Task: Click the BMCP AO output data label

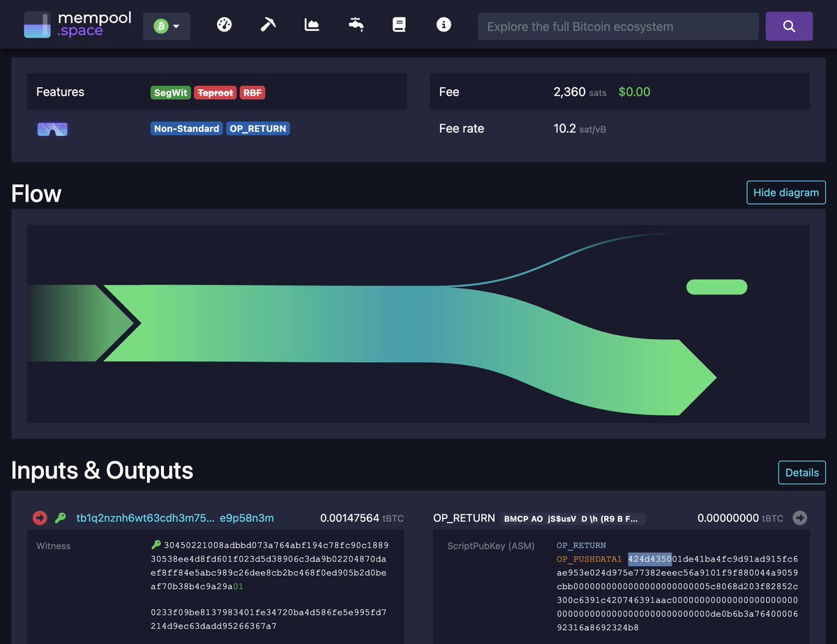Action: click(x=573, y=518)
